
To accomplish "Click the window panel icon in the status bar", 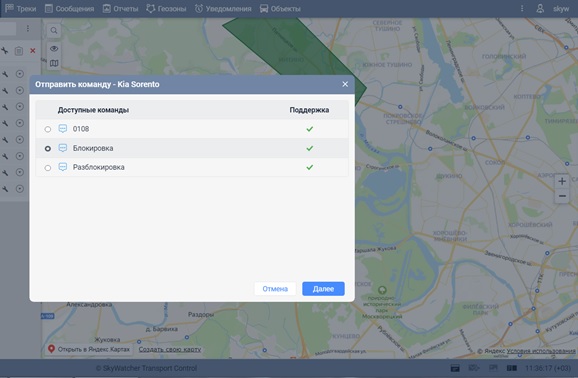I will 455,368.
